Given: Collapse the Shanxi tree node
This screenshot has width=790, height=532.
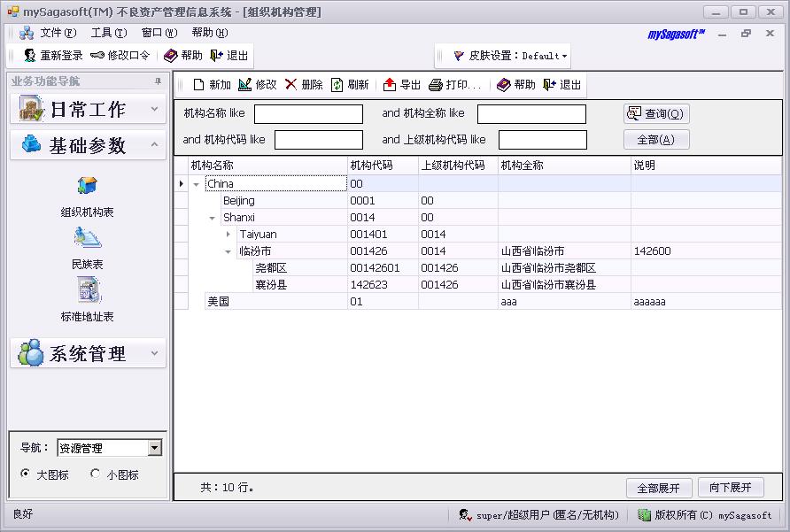Looking at the screenshot, I should tap(212, 218).
